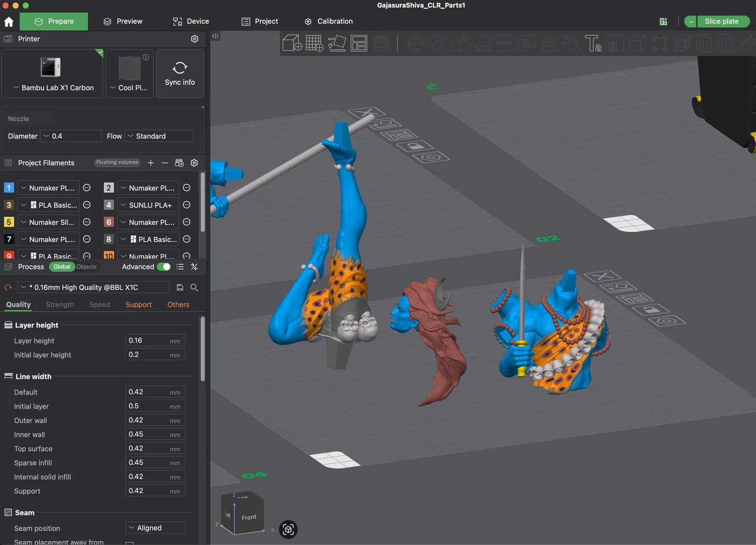The height and width of the screenshot is (545, 756).
Task: Save the current process preset
Action: [180, 287]
